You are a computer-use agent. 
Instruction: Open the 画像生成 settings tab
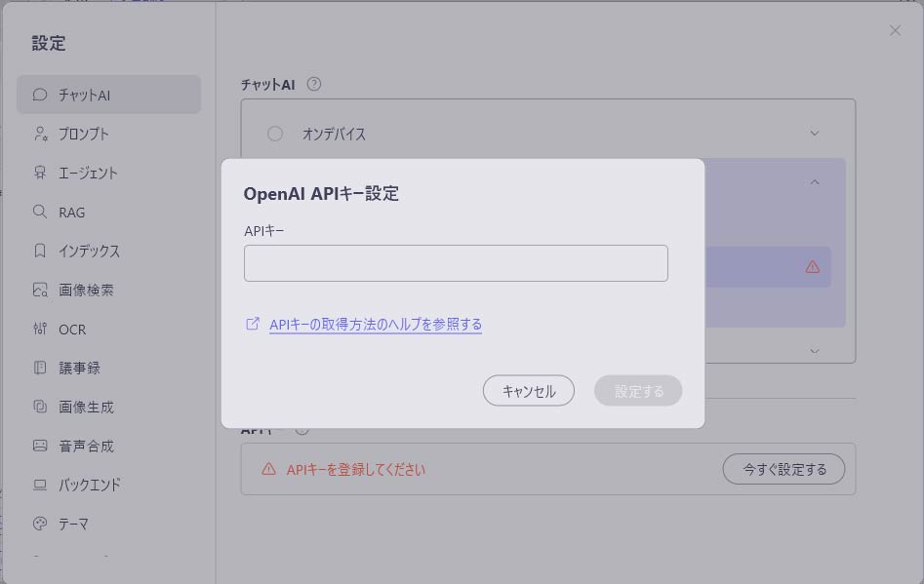coord(108,407)
